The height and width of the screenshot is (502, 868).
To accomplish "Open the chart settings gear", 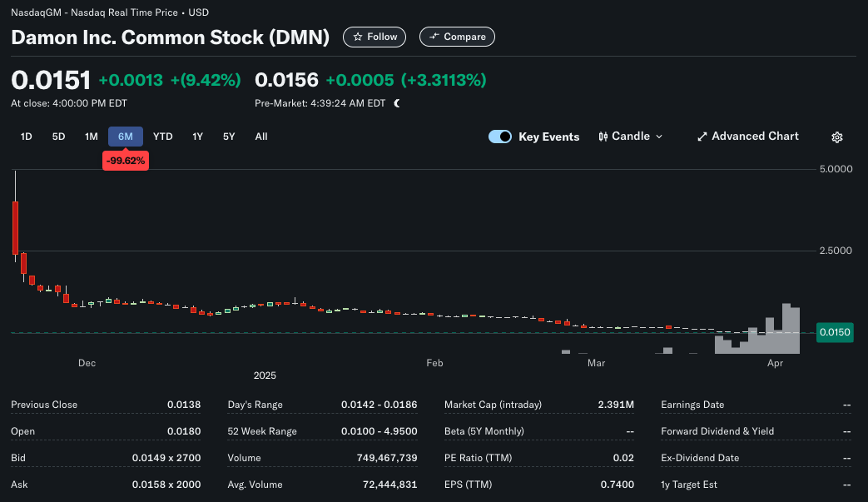I will [x=837, y=137].
